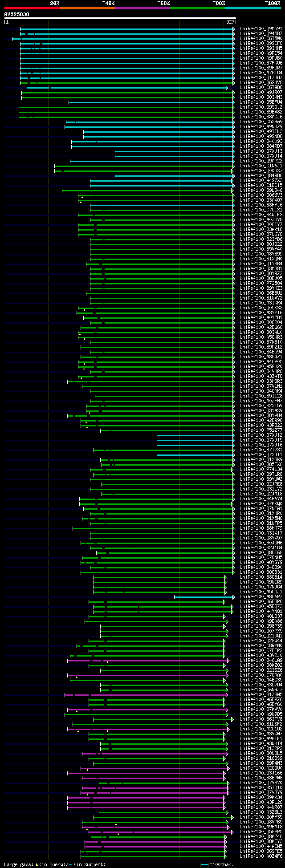Screen dimensions: 285x868
Task: Select the label UniRef100_Q9LD46
Action: click(x=261, y=190)
